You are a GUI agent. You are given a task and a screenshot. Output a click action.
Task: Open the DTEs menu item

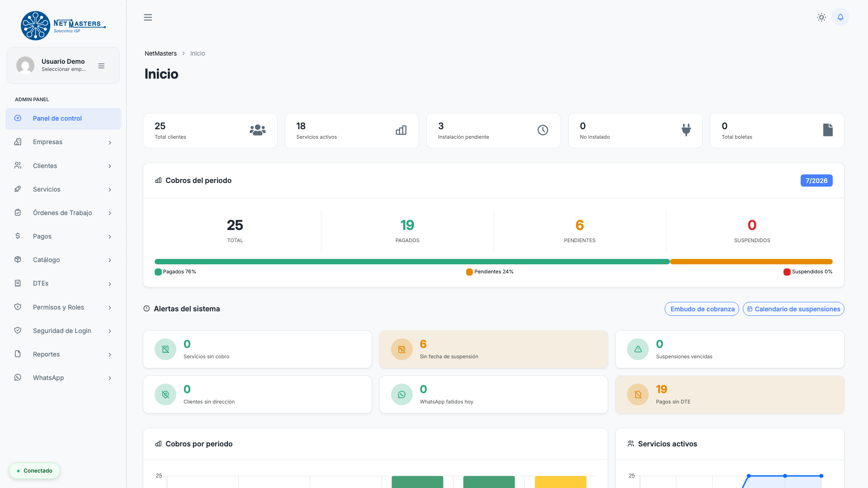pos(63,283)
